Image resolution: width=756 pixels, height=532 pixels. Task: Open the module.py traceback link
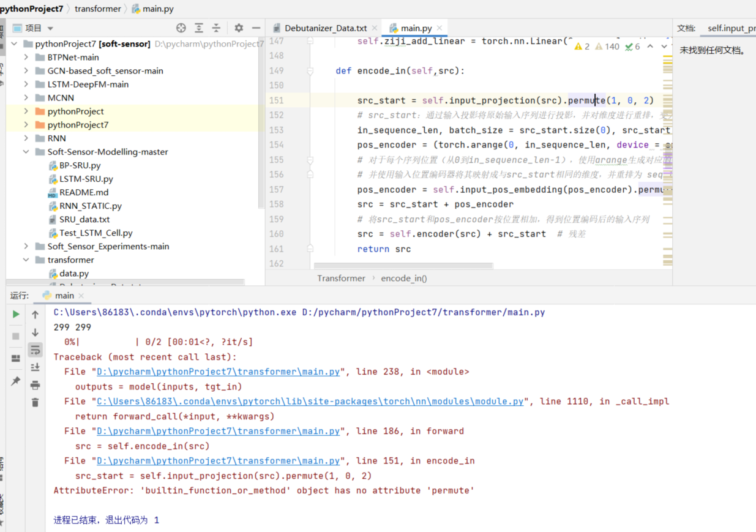point(310,402)
